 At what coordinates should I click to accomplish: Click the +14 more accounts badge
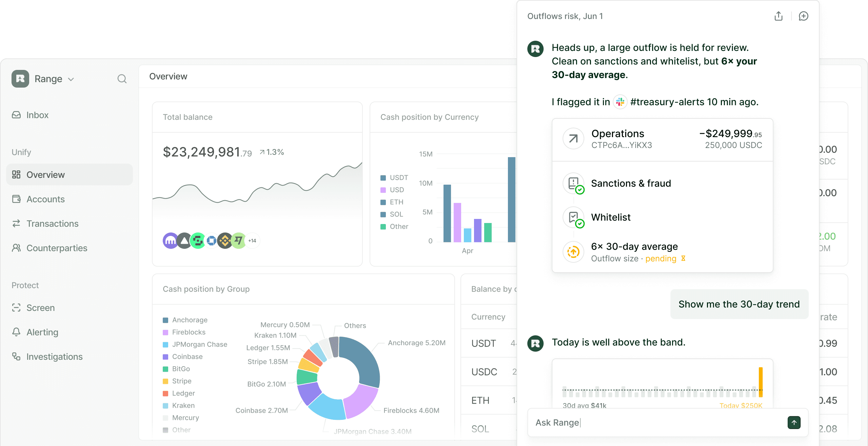(252, 241)
